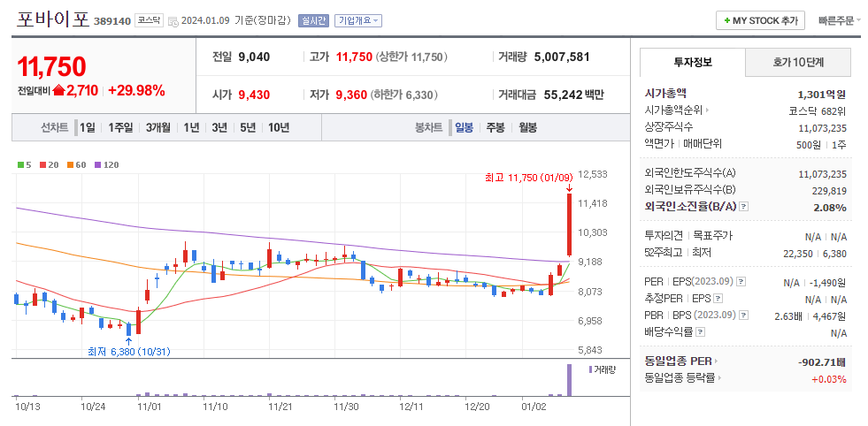Select the 주봉 weekly candle chart
The image size is (868, 426).
pos(495,128)
